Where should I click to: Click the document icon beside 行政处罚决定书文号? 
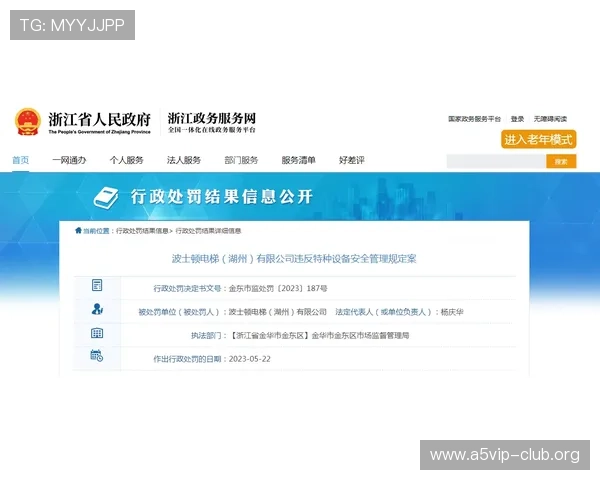pyautogui.click(x=97, y=285)
